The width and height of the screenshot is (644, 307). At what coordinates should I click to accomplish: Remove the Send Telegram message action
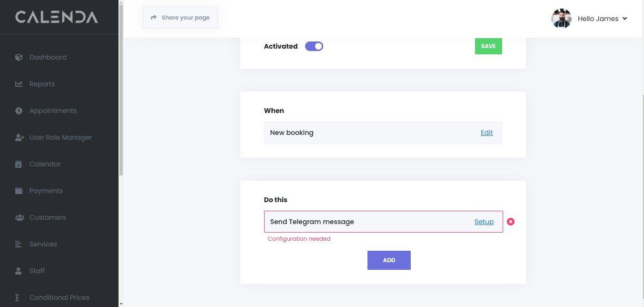[x=511, y=222]
